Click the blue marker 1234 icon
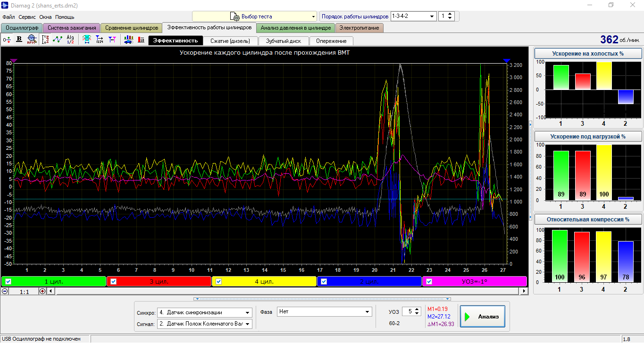The height and width of the screenshot is (343, 644). 100,40
